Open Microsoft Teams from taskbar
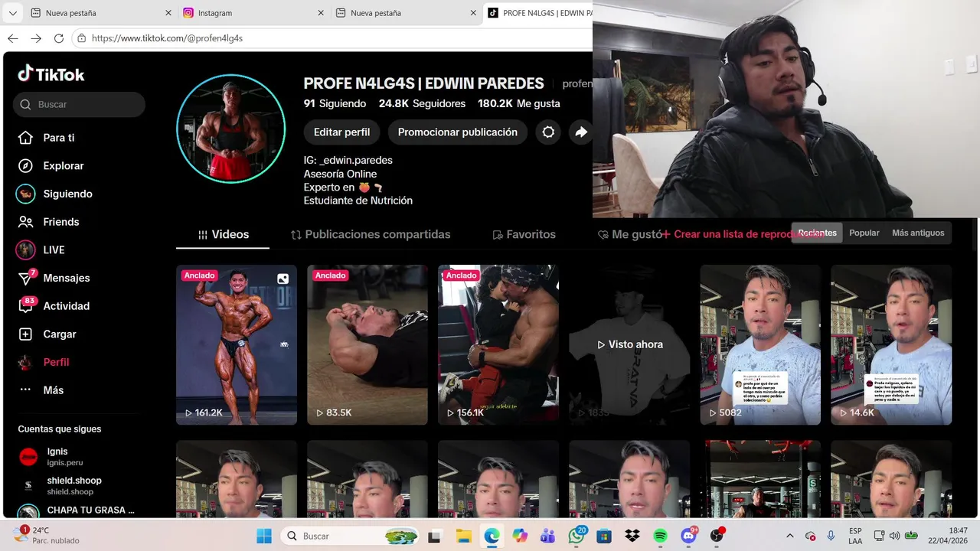This screenshot has height=551, width=980. 548,536
